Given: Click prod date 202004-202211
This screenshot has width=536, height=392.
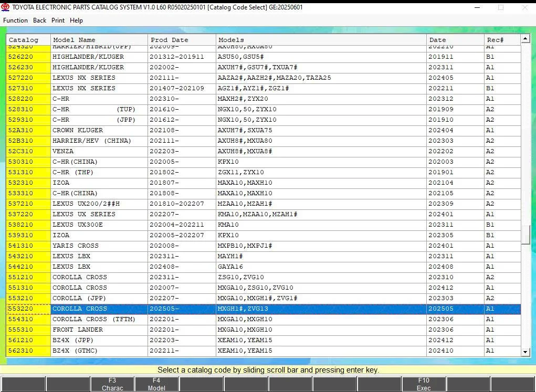Looking at the screenshot, I should (x=177, y=225).
